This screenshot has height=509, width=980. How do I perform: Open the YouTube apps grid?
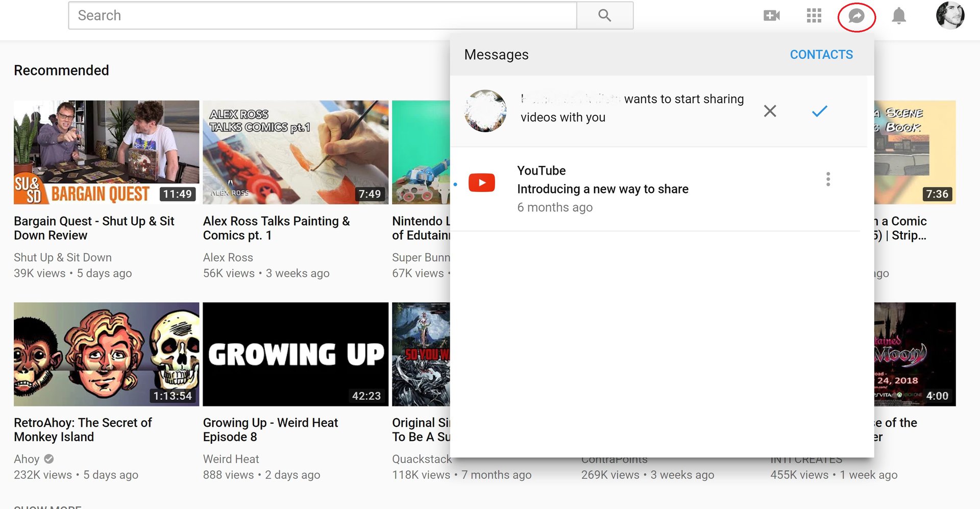click(x=814, y=16)
